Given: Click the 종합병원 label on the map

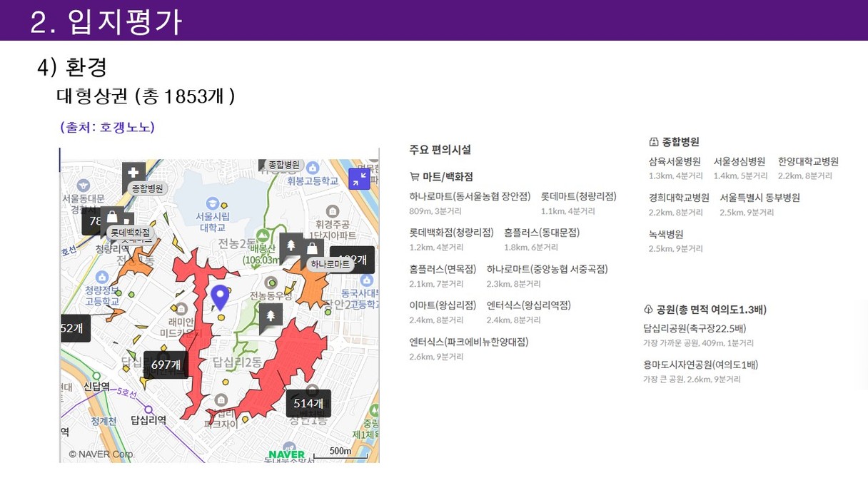Looking at the screenshot, I should tap(148, 188).
